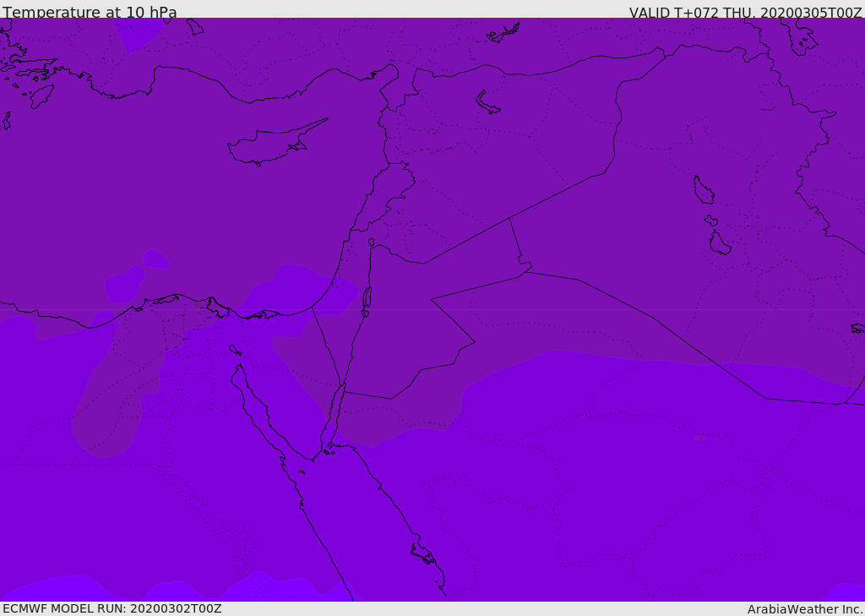Click the Red Sea islands near Saudi coast
The image size is (865, 616).
[x=422, y=553]
